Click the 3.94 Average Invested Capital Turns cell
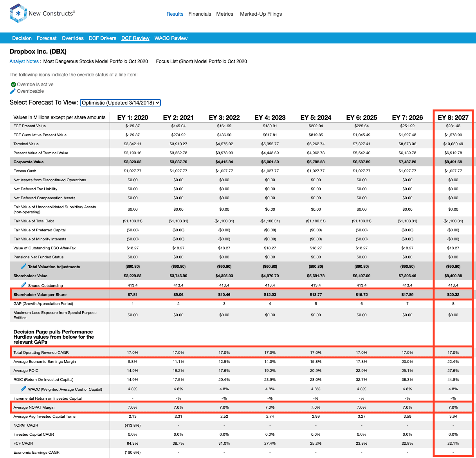Viewport: 476px width, 458px height. point(453,417)
